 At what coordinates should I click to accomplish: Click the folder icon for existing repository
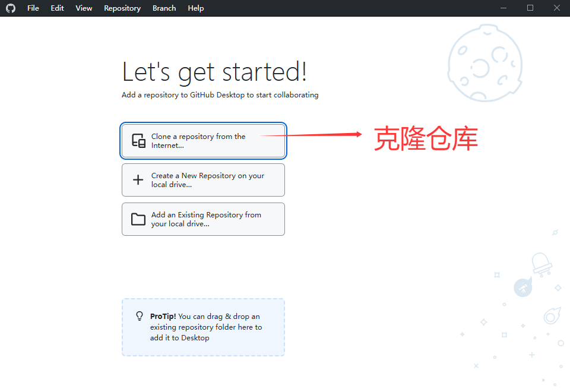tap(138, 219)
